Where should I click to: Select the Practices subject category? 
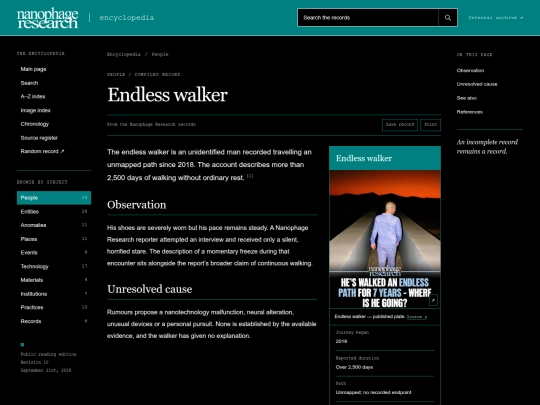(x=54, y=307)
